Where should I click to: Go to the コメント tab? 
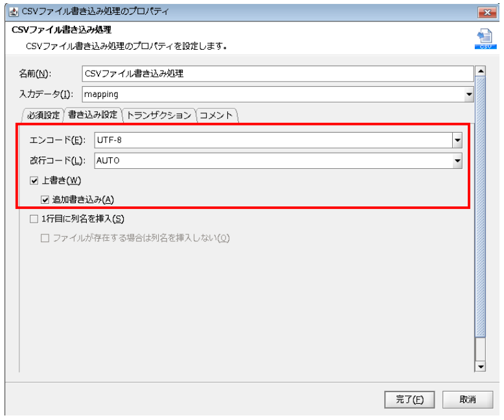pyautogui.click(x=216, y=115)
